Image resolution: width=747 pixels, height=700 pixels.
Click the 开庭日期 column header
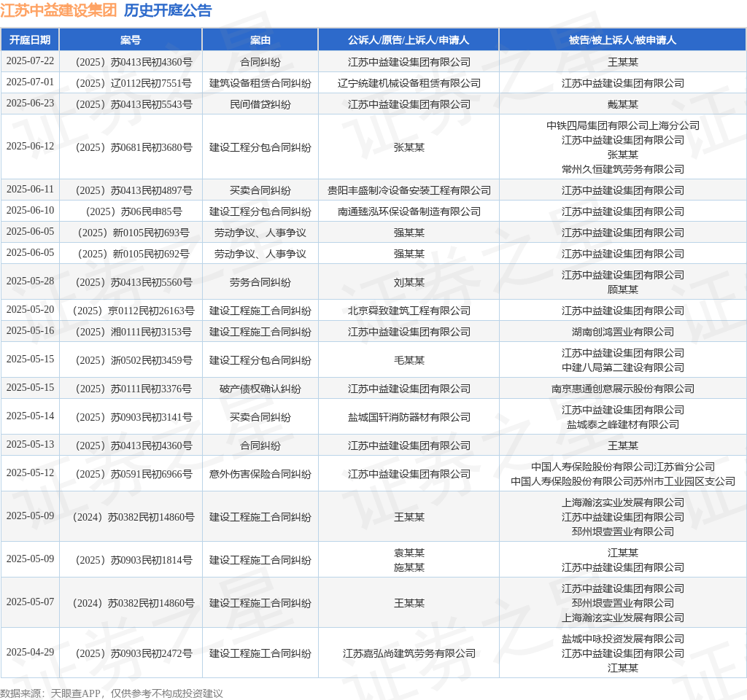tap(30, 40)
